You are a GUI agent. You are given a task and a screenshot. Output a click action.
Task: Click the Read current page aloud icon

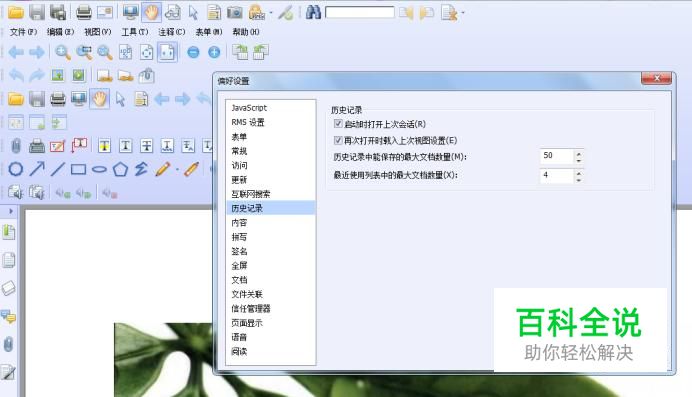tap(16, 192)
